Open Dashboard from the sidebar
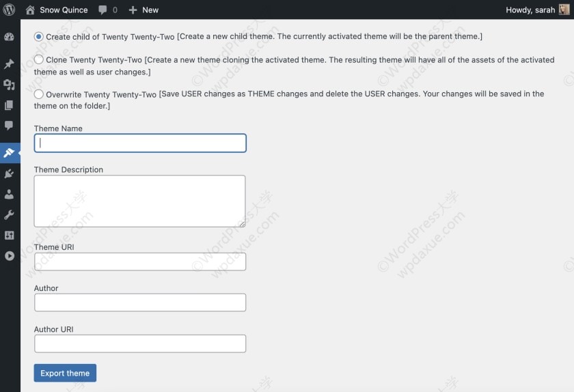574x392 pixels. point(9,37)
